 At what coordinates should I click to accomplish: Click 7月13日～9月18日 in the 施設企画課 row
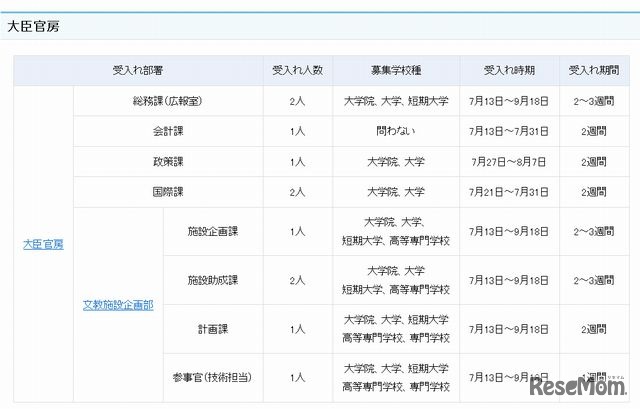(509, 232)
